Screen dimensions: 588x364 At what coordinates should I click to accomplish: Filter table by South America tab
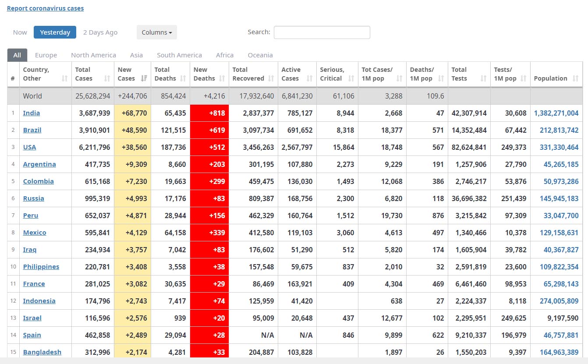179,55
